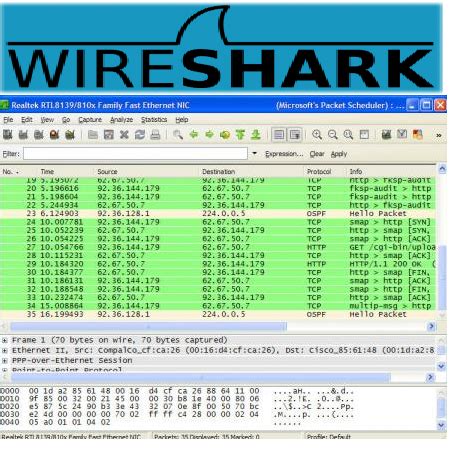
Task: Jump to the last packet
Action: coord(256,135)
